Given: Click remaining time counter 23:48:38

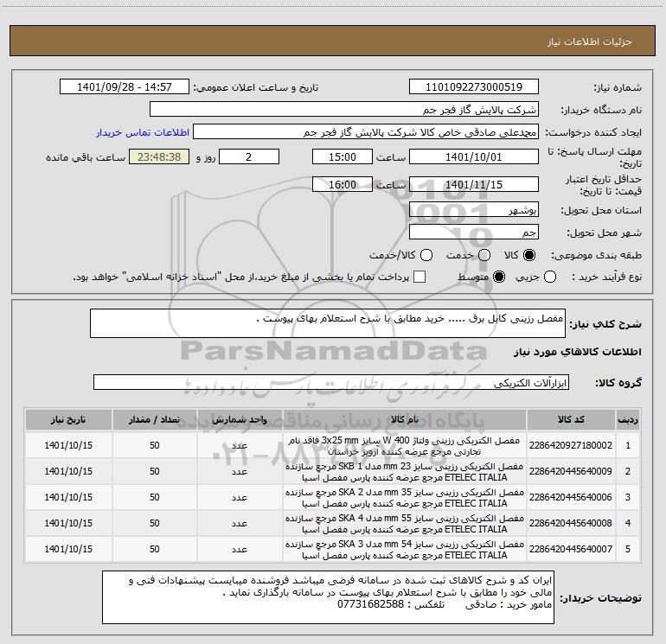Looking at the screenshot, I should (159, 156).
